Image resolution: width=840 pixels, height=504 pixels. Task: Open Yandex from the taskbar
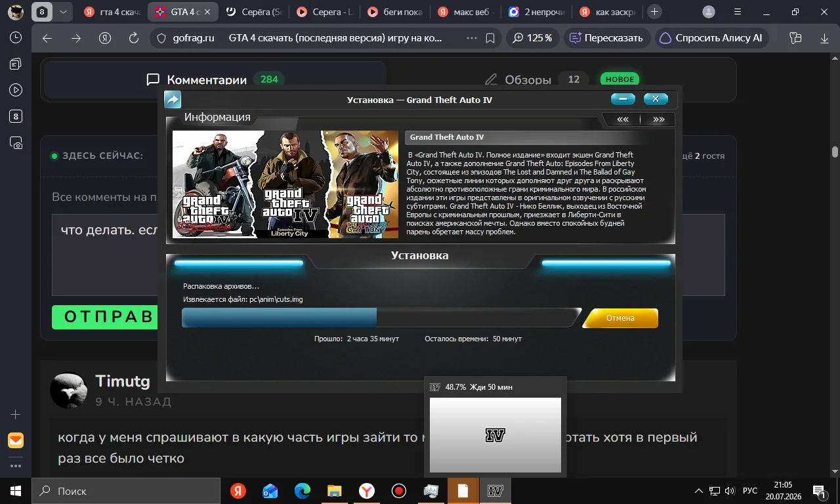pyautogui.click(x=238, y=491)
